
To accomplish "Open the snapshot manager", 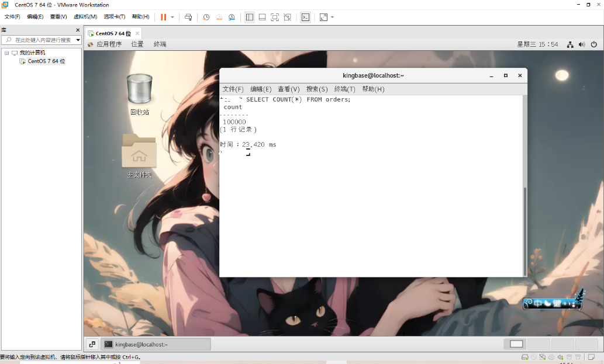I will click(232, 18).
